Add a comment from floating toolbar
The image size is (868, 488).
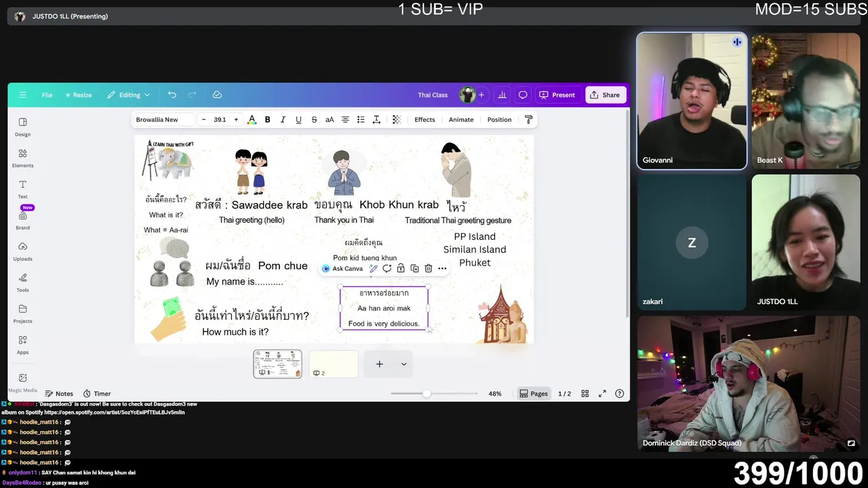click(387, 268)
